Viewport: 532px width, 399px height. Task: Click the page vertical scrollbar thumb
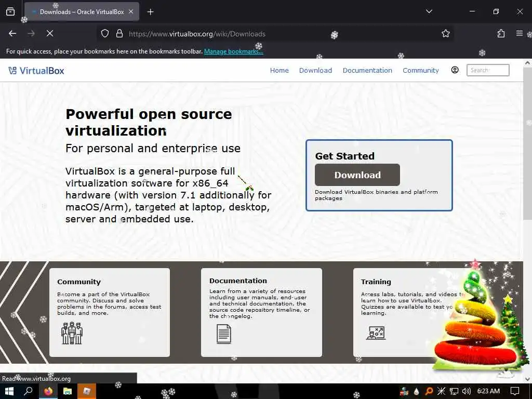pyautogui.click(x=527, y=144)
